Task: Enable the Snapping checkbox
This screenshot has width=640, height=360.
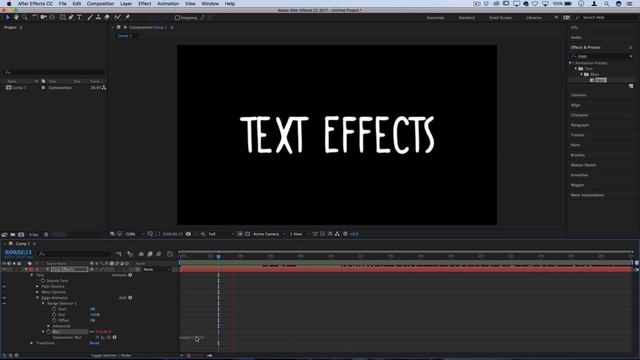Action: pyautogui.click(x=177, y=18)
